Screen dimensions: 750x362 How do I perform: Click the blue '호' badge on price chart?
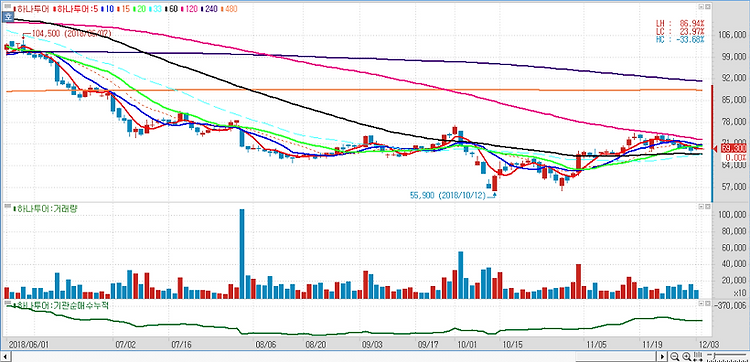tap(8, 17)
